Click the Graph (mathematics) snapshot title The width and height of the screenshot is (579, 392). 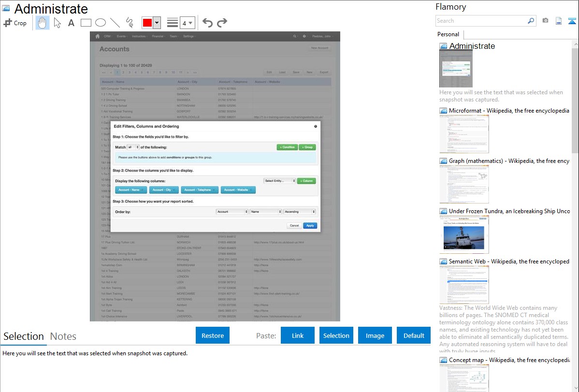click(509, 161)
